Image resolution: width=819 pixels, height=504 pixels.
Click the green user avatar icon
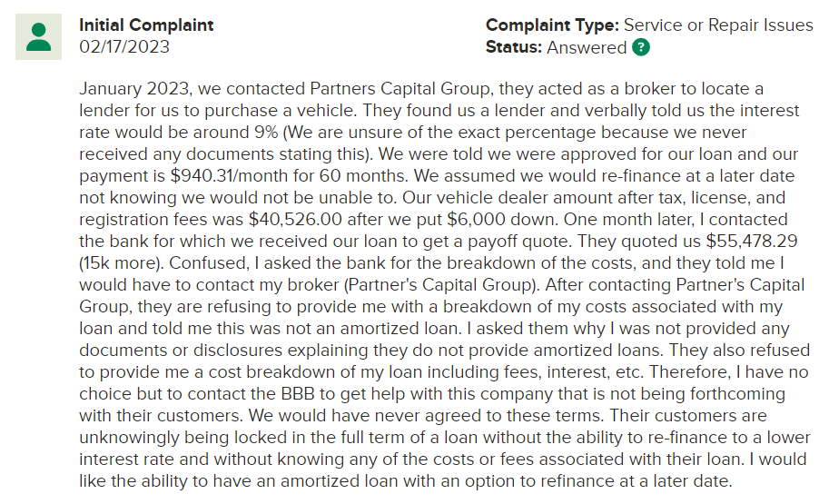[x=39, y=37]
